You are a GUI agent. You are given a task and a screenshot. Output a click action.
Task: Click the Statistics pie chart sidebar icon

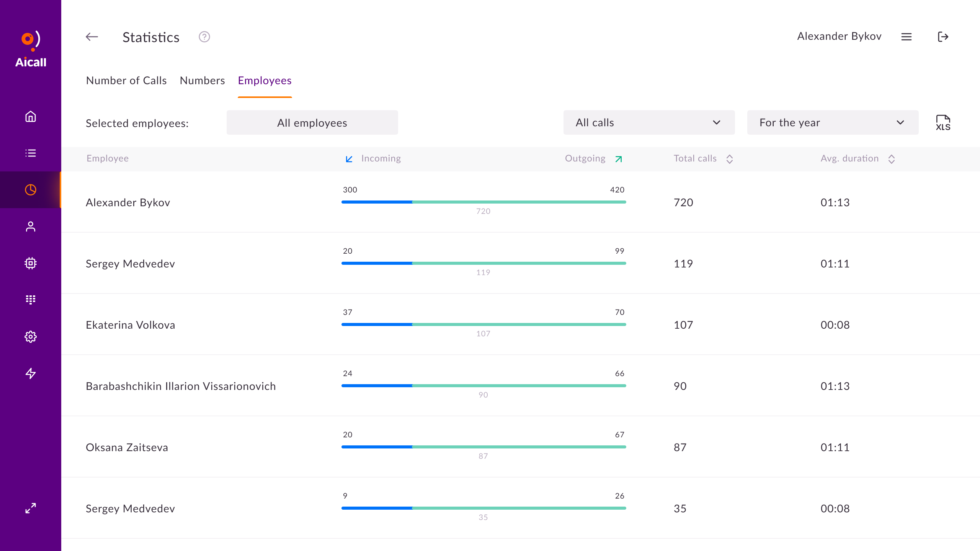coord(31,190)
